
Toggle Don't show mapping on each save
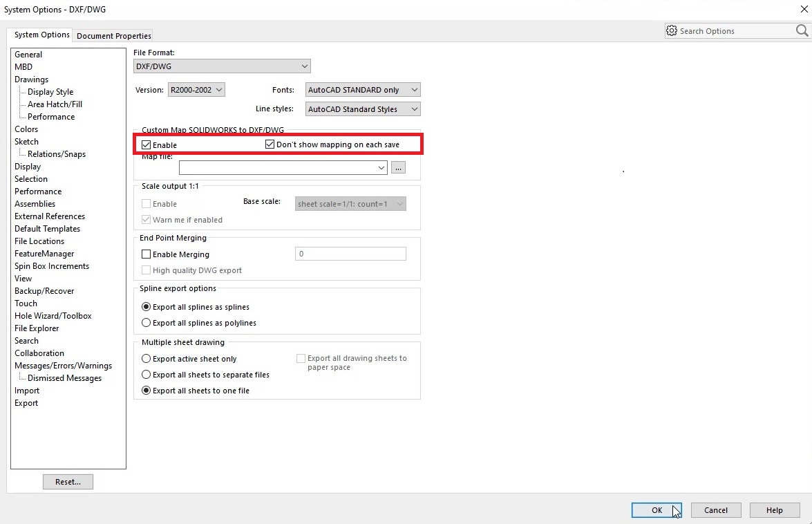(270, 144)
